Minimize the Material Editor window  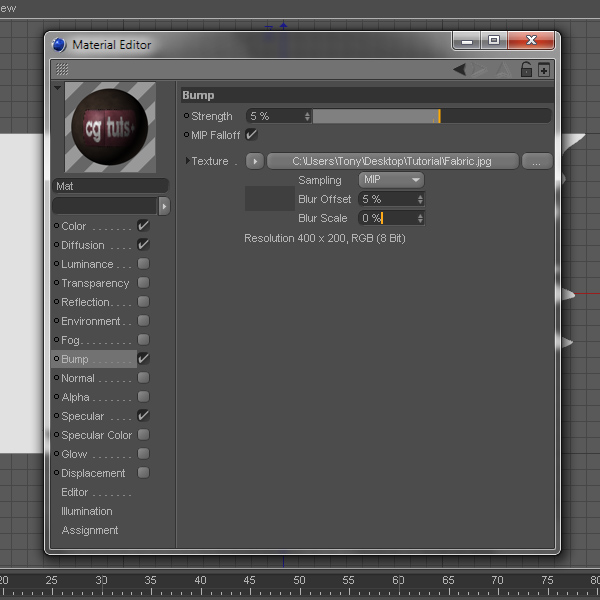(466, 41)
